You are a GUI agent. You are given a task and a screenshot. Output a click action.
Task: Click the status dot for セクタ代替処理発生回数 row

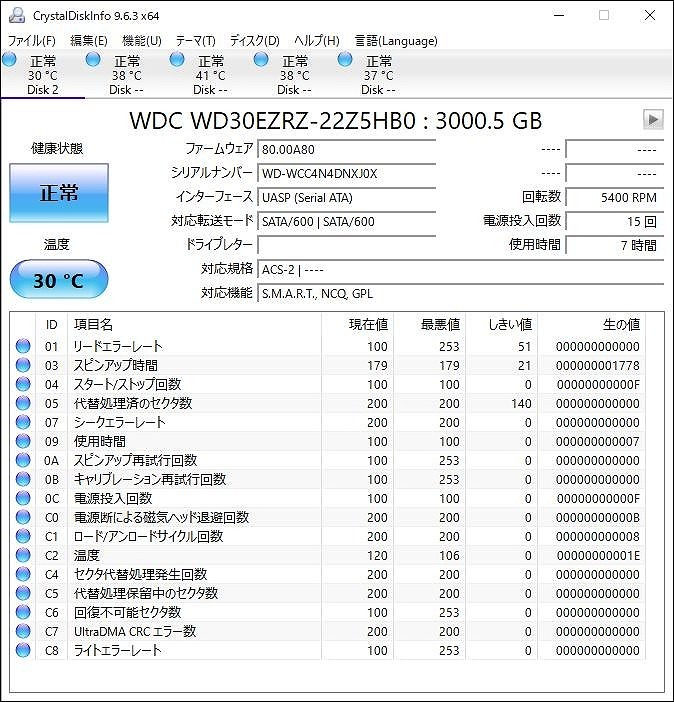tap(23, 574)
